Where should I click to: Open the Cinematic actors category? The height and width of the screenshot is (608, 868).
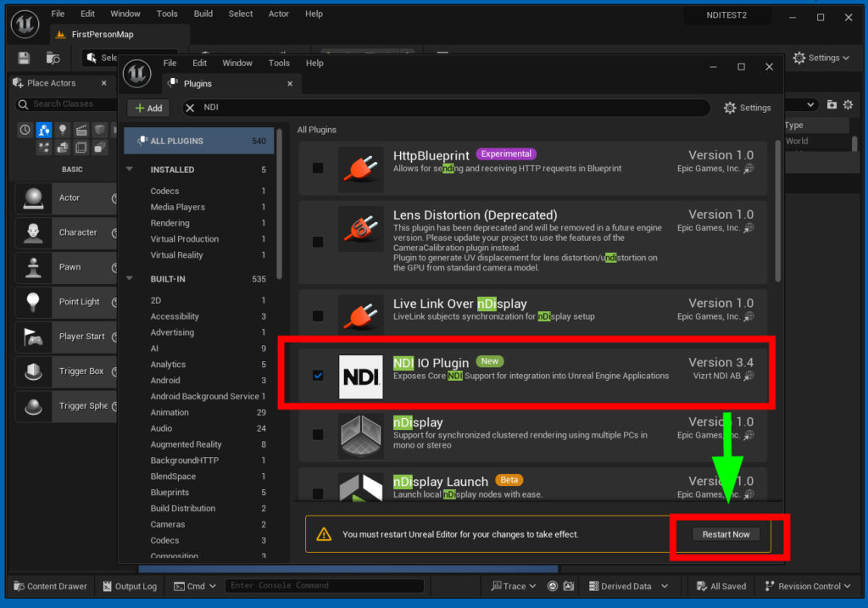coord(81,130)
